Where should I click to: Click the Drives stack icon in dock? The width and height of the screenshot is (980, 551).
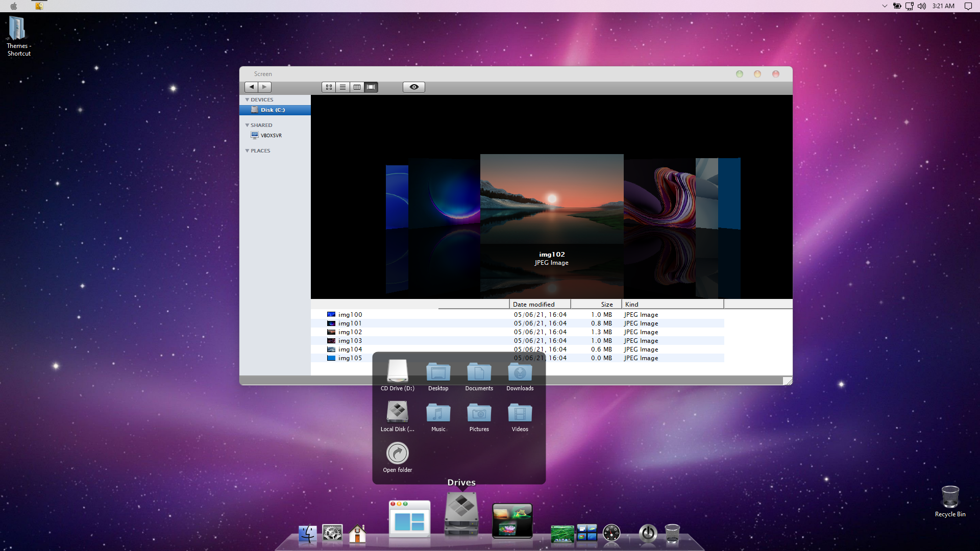(461, 514)
